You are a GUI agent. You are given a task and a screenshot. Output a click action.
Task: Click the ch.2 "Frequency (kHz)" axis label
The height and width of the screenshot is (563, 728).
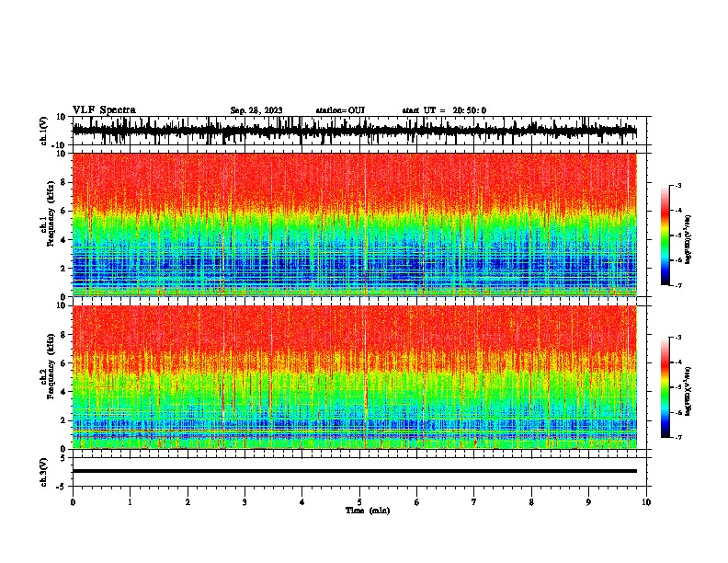tap(51, 366)
